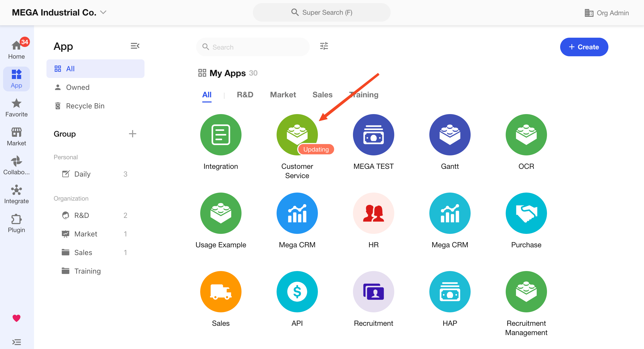Select the Daily personal group
The image size is (644, 349).
click(83, 174)
